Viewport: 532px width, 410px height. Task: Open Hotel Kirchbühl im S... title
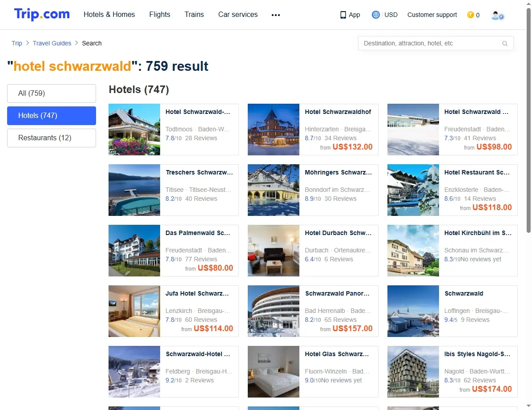[x=478, y=233]
